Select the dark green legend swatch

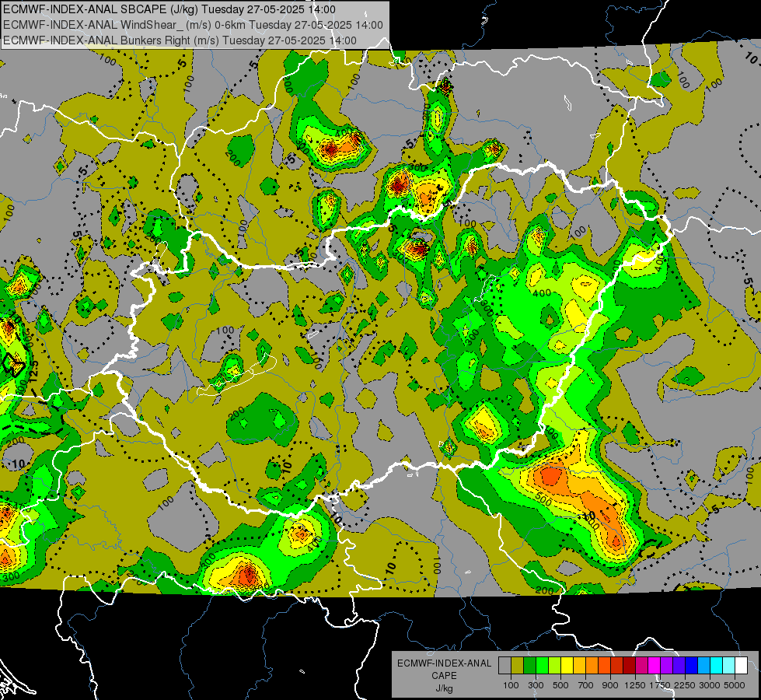pyautogui.click(x=529, y=666)
